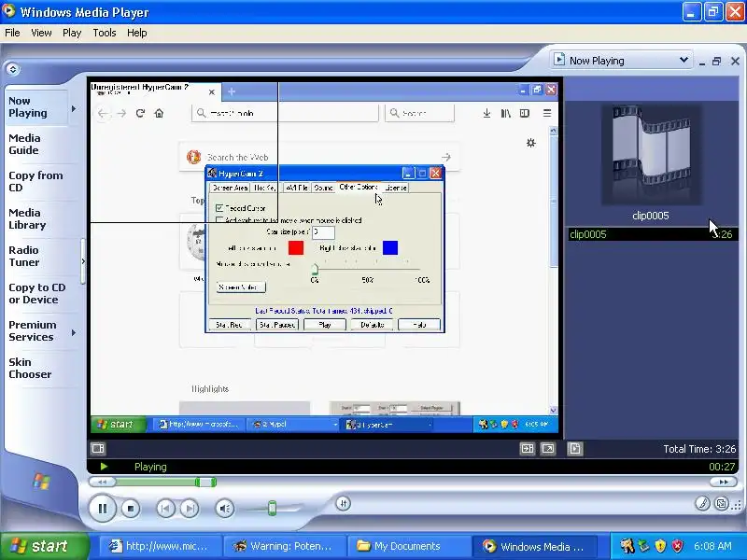Viewport: 747px width, 560px height.
Task: Open the Windows Start menu
Action: tap(44, 546)
